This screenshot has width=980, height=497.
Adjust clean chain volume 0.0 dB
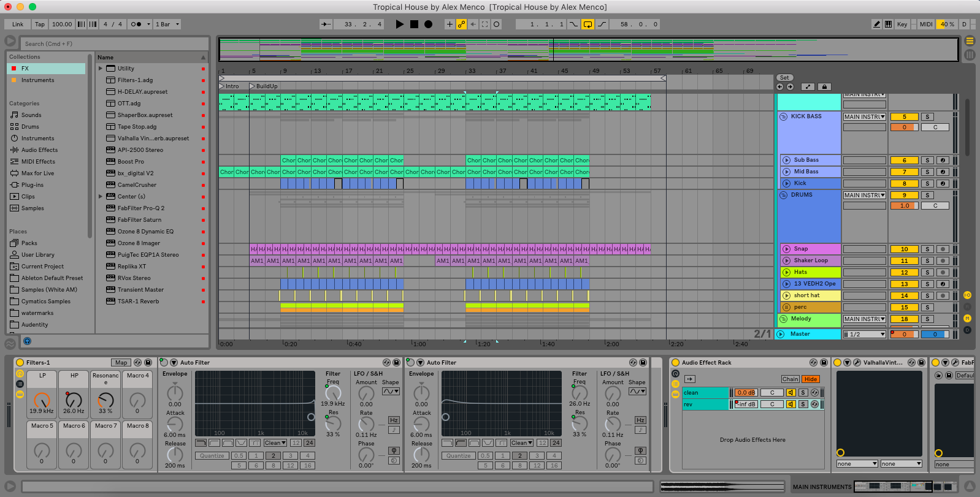(x=746, y=393)
